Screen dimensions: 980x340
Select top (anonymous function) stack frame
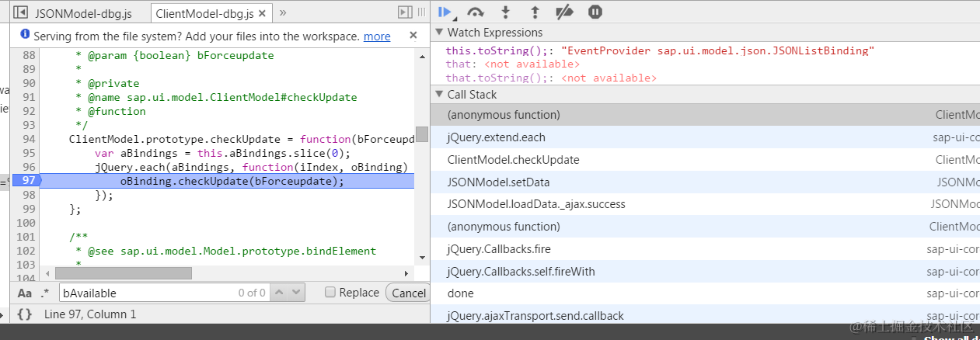pos(705,115)
